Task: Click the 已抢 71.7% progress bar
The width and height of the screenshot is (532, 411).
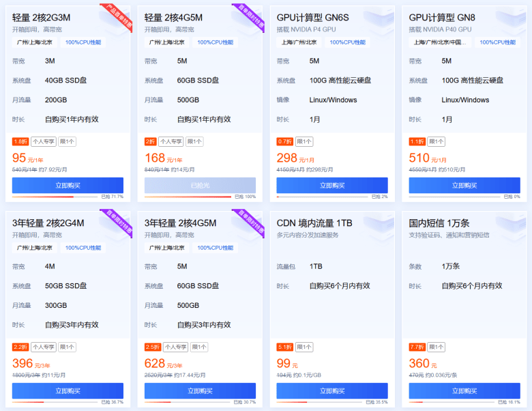Action: [x=55, y=197]
